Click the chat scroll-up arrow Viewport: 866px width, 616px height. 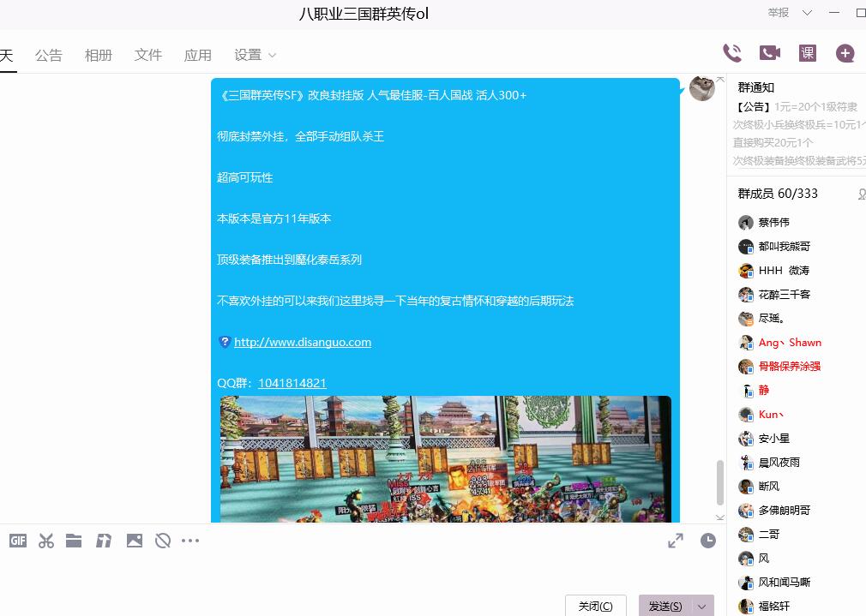tap(719, 80)
